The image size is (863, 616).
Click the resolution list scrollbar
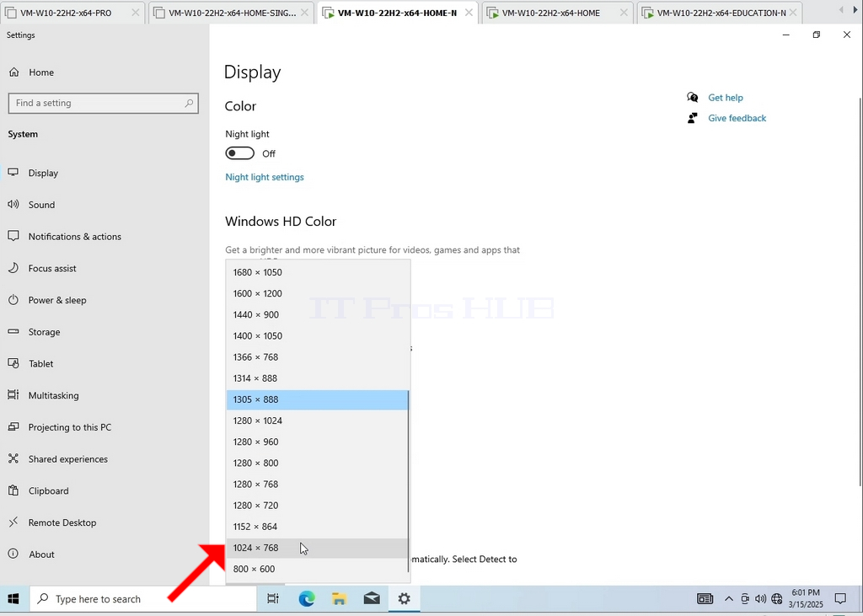[409, 481]
